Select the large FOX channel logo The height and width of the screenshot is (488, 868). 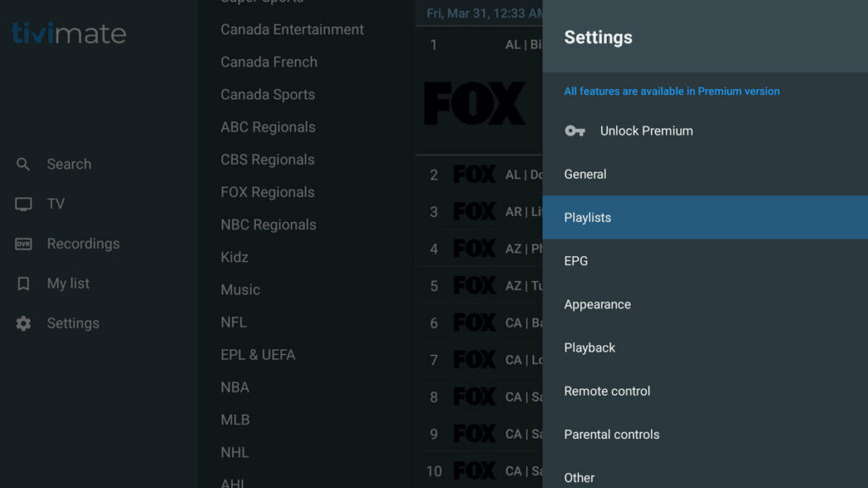click(x=475, y=103)
